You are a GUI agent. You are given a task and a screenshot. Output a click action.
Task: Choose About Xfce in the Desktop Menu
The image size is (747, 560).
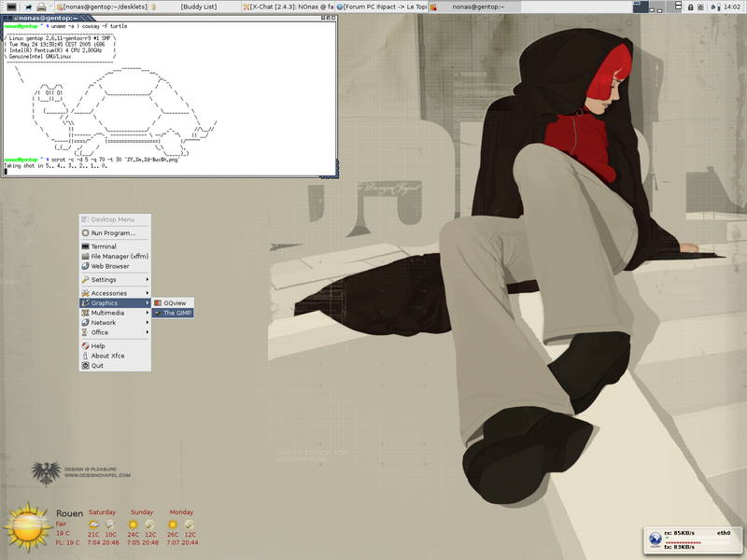pos(115,356)
